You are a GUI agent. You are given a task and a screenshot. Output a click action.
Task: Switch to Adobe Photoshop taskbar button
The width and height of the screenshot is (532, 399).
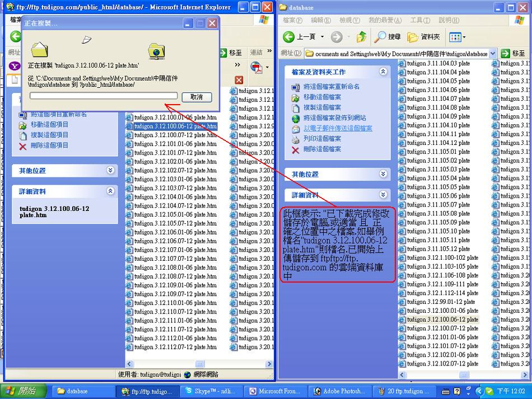pos(339,391)
